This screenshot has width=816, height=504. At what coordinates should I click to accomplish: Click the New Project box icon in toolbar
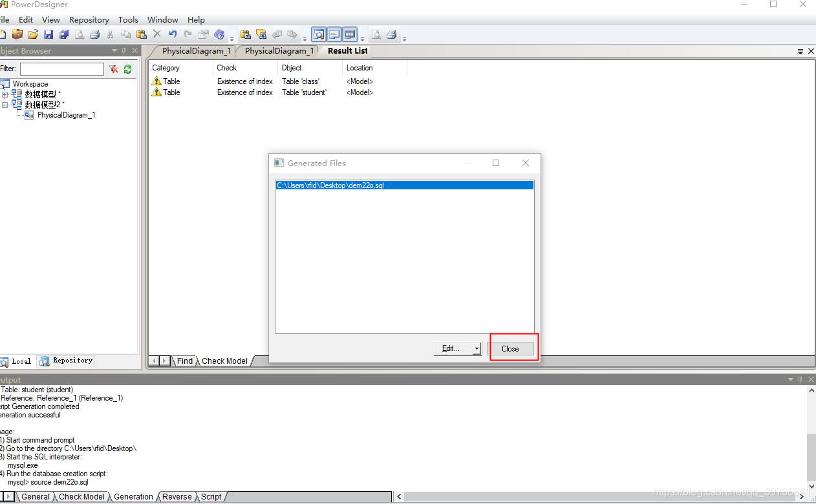tap(17, 34)
